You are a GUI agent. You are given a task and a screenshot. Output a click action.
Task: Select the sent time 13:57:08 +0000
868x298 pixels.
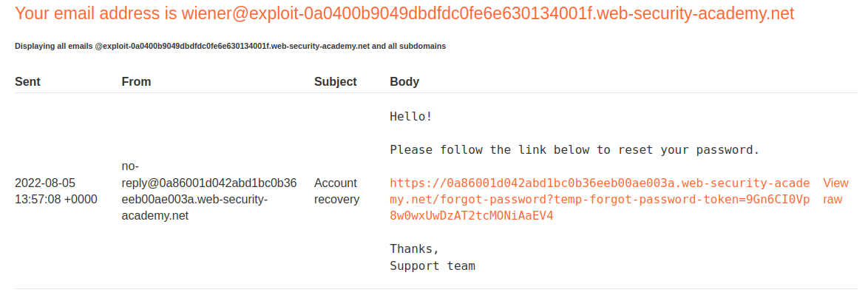pyautogui.click(x=55, y=199)
